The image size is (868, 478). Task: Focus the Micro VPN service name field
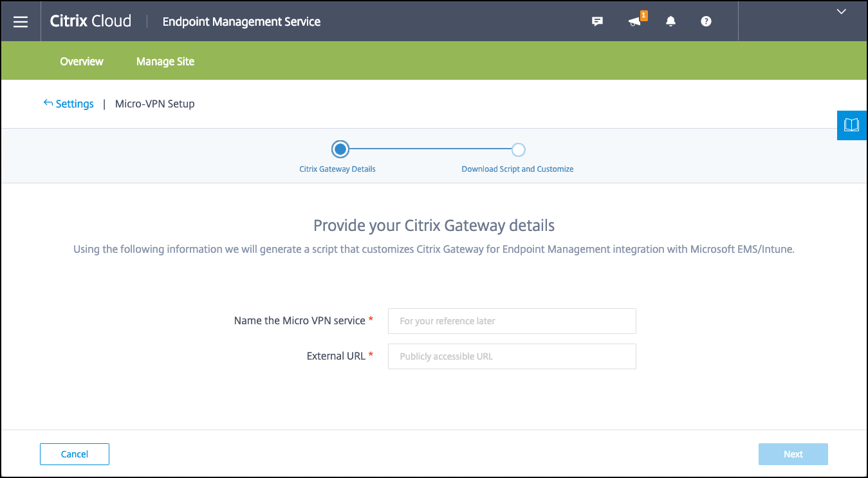512,321
